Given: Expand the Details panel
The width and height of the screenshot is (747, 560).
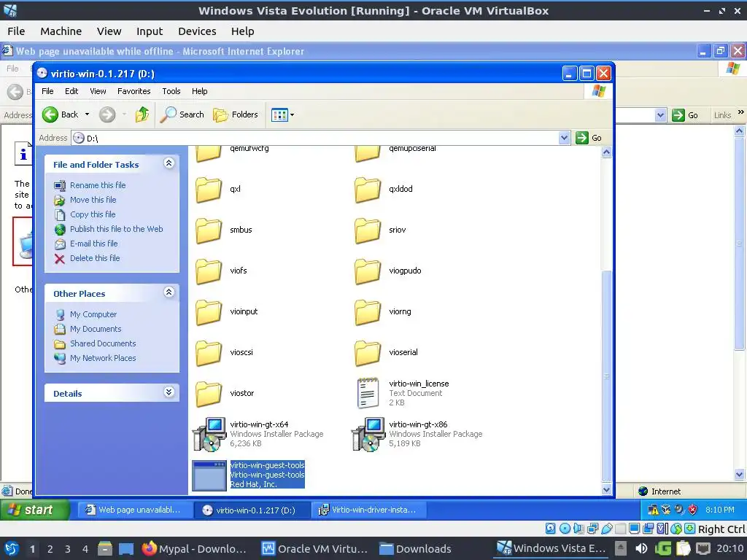Looking at the screenshot, I should [169, 392].
